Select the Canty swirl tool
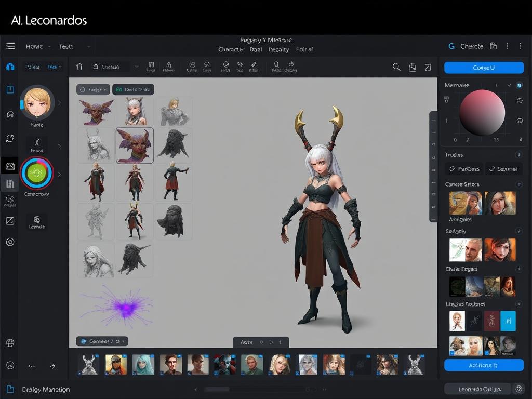The height and width of the screenshot is (399, 532). click(192, 66)
